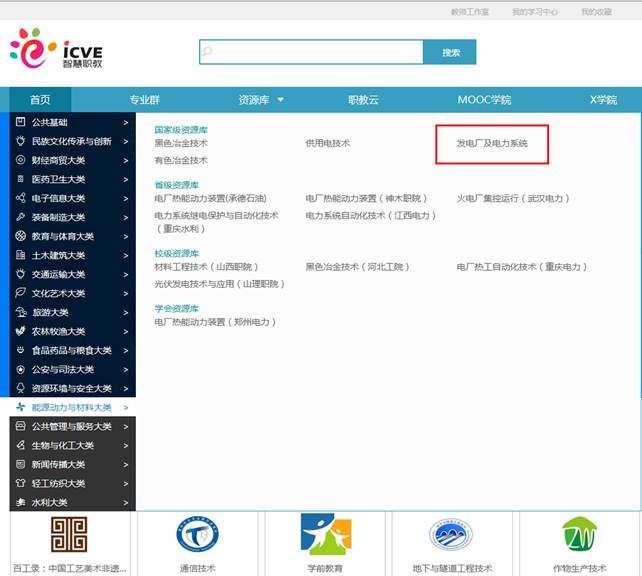Open the MOOC学院 tab
The width and height of the screenshot is (642, 576).
(484, 99)
